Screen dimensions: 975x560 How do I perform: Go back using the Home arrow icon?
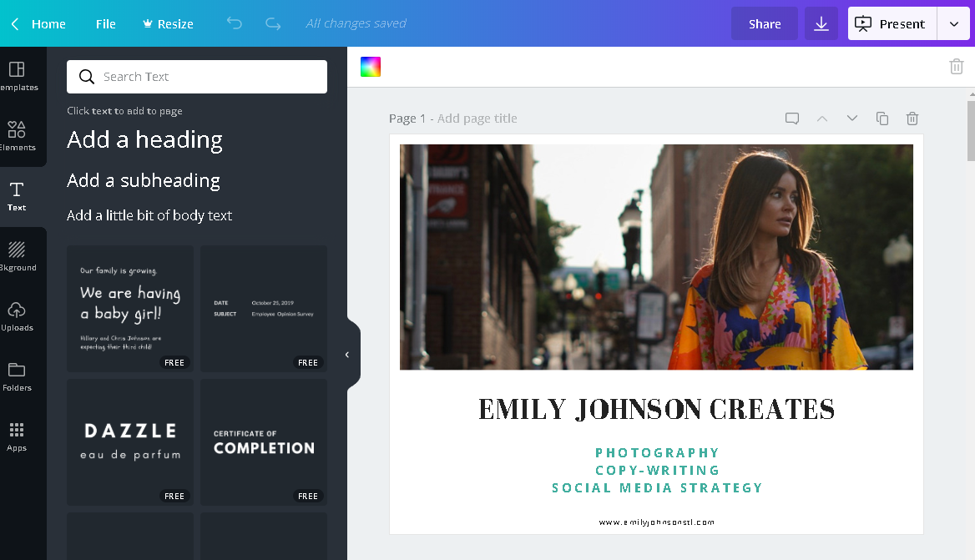[x=15, y=24]
